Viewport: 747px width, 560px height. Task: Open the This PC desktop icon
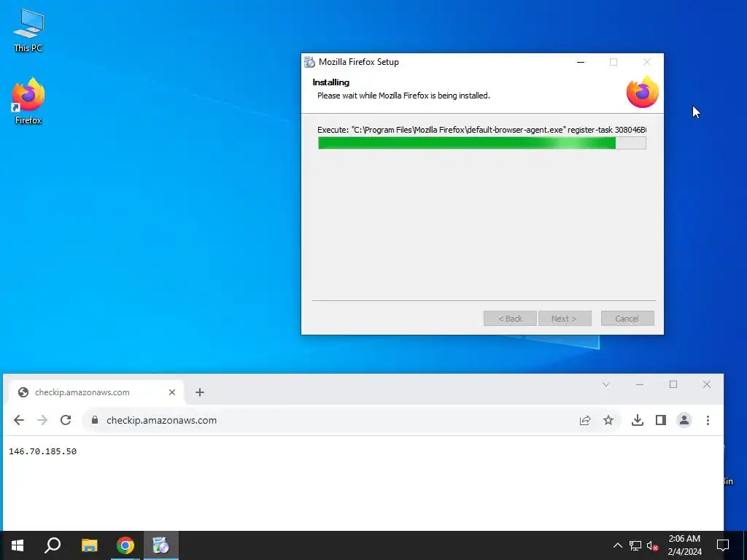point(28,30)
